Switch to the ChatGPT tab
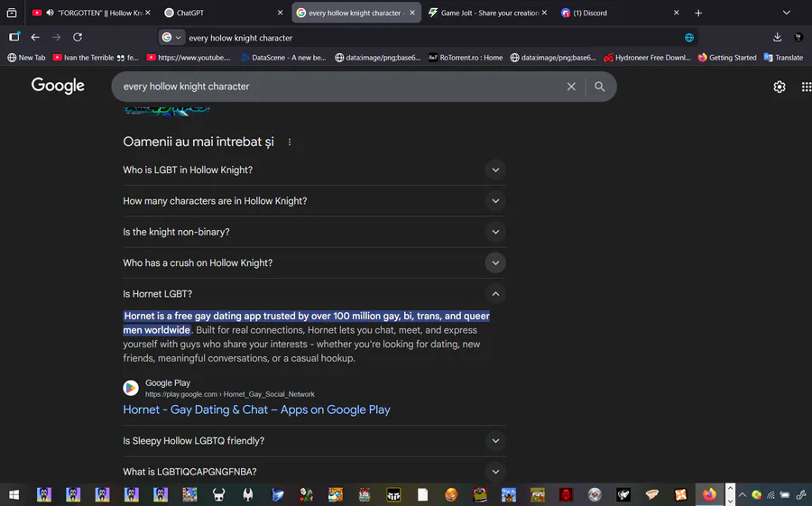Image resolution: width=812 pixels, height=506 pixels. [223, 13]
